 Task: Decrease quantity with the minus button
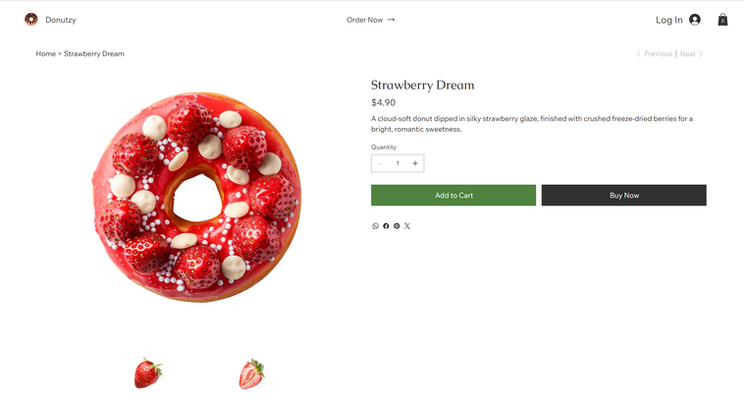point(380,163)
